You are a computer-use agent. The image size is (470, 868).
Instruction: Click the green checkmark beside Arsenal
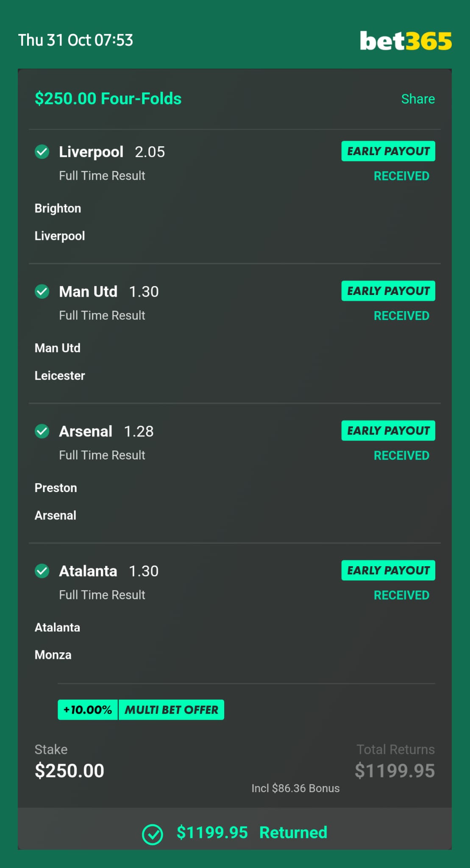click(x=42, y=431)
